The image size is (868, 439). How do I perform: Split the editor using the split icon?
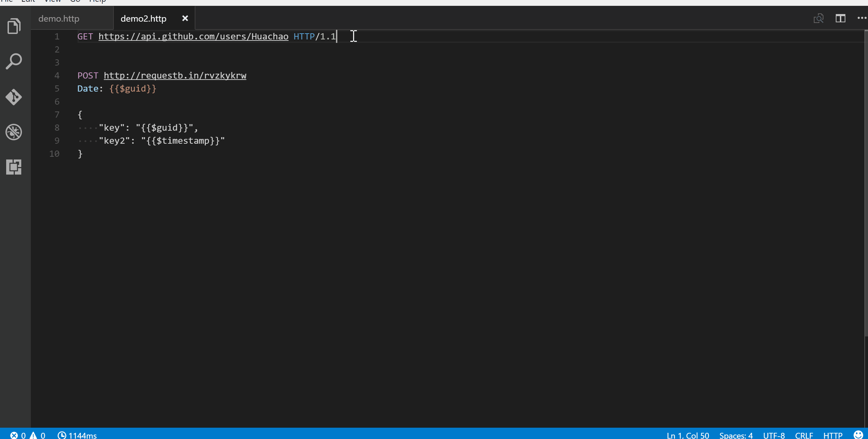point(841,18)
